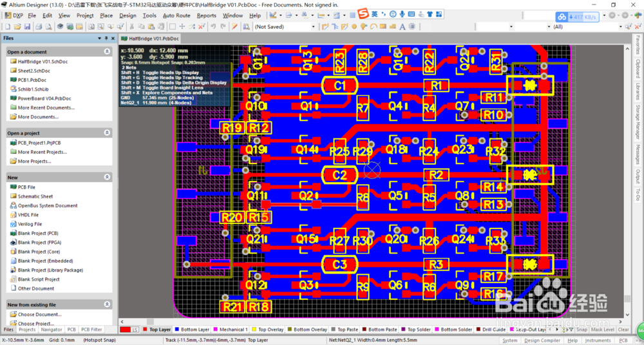Open the Design menu
Screen dimensions: 644x345
[128, 15]
